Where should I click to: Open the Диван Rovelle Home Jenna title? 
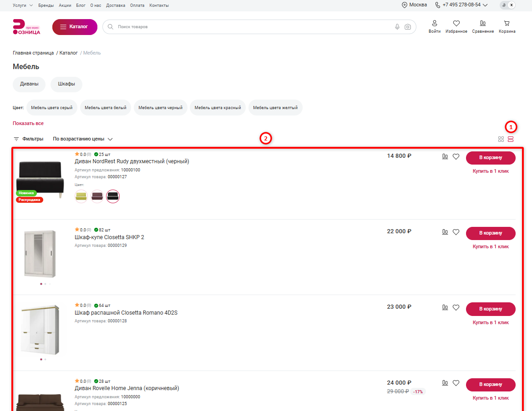pos(127,388)
